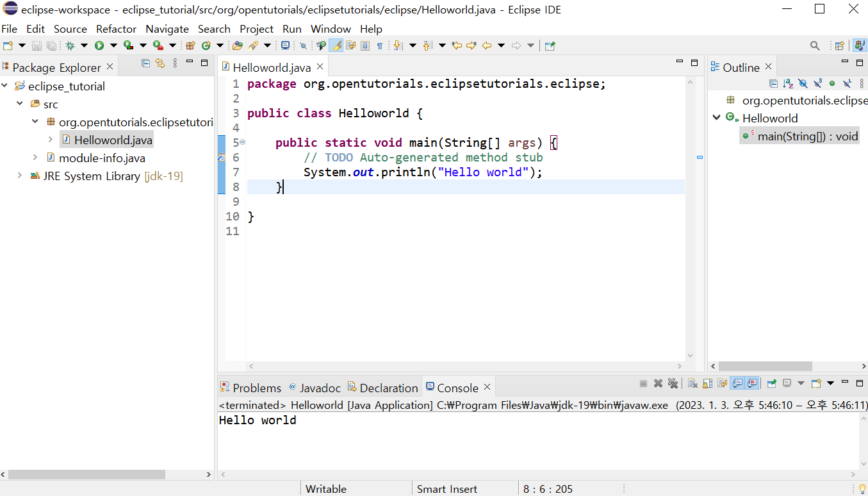This screenshot has height=496, width=868.
Task: Click the Coverage launch icon
Action: pos(128,45)
